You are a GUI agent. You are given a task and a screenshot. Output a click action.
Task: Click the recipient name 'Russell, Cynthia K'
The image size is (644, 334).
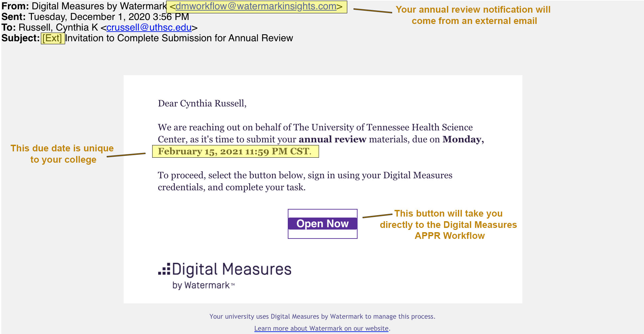[x=58, y=28]
